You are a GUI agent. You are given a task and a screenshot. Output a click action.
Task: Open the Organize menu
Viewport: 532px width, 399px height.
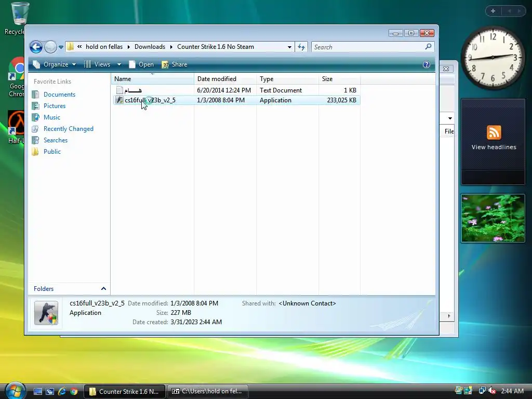pyautogui.click(x=54, y=64)
